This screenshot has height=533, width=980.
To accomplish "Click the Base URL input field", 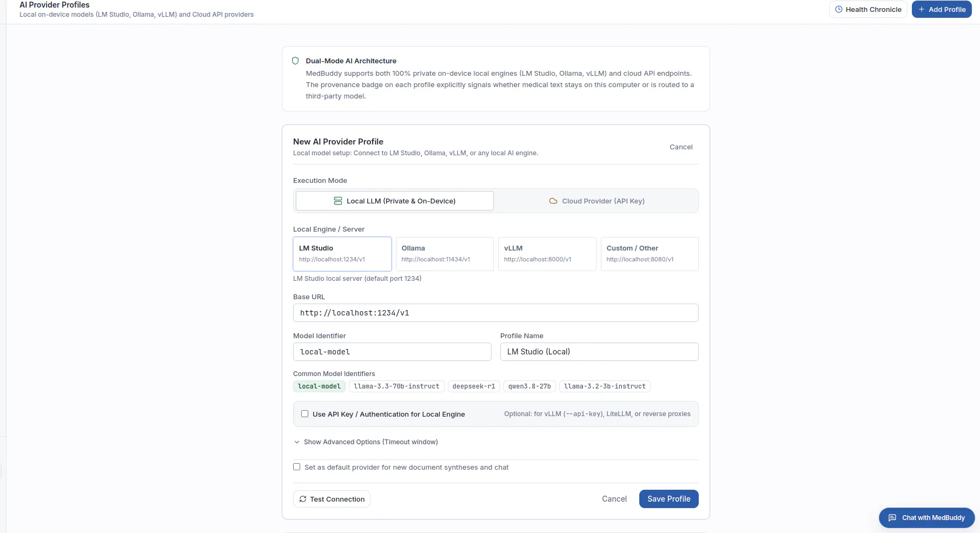I will click(496, 313).
